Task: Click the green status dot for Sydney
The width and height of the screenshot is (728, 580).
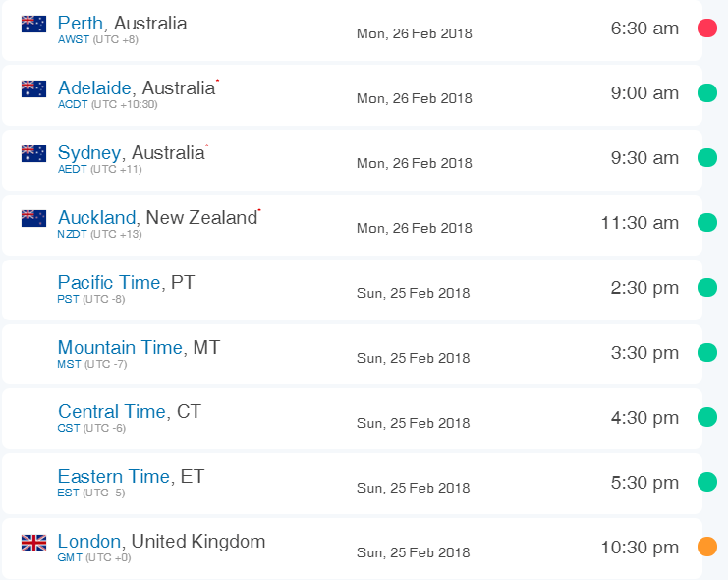Action: (707, 157)
